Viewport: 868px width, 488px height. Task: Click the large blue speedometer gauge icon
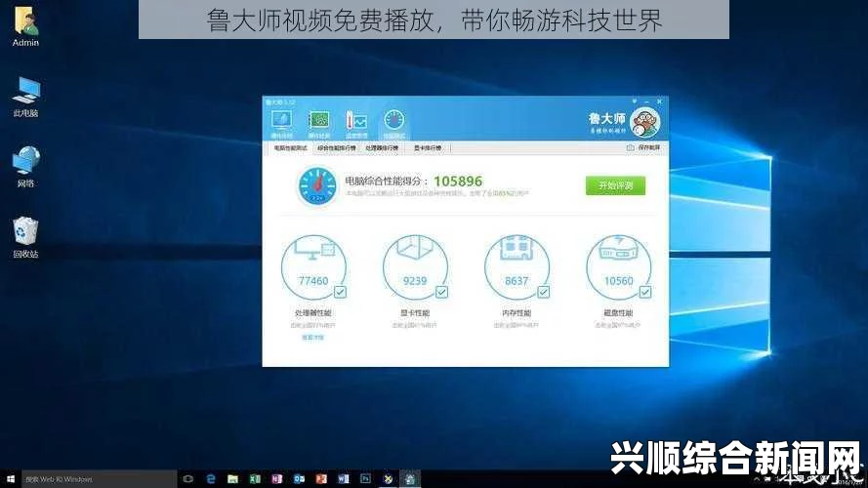click(x=316, y=186)
